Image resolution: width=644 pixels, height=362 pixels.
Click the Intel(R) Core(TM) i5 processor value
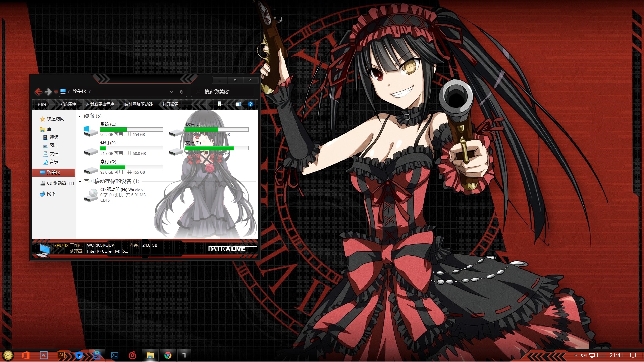pos(107,251)
